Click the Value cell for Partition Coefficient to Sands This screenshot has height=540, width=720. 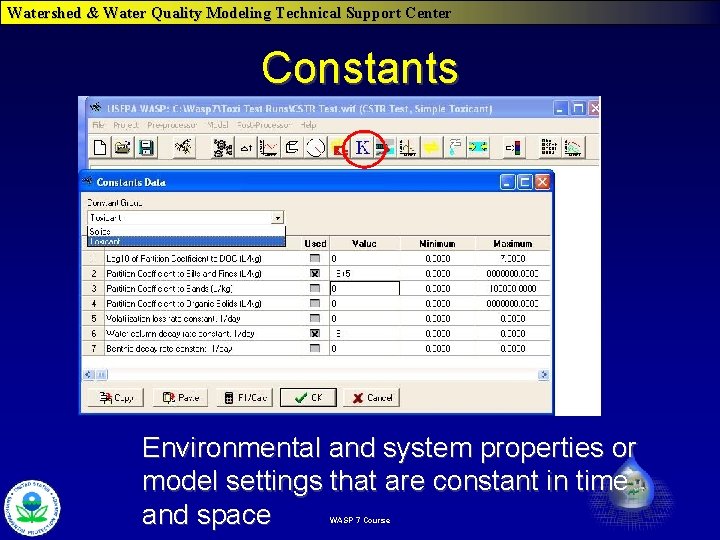[365, 288]
